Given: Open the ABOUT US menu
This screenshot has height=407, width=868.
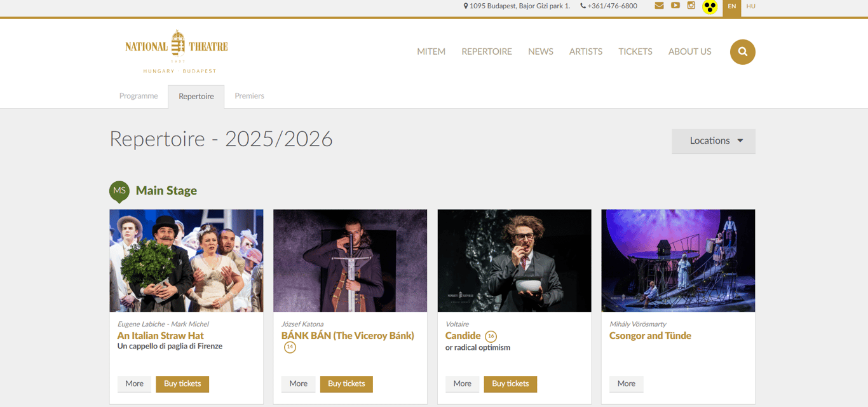Looking at the screenshot, I should click(x=690, y=52).
